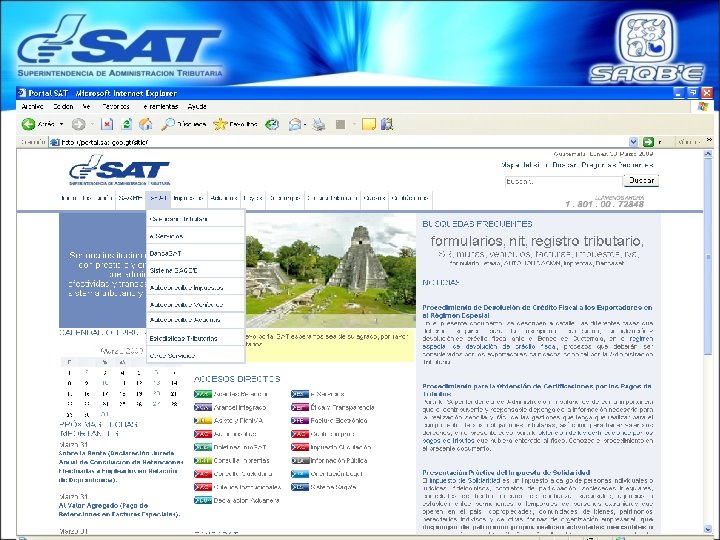
Task: Select Sistema SAQB'E in dropdown menu
Action: tap(196, 270)
